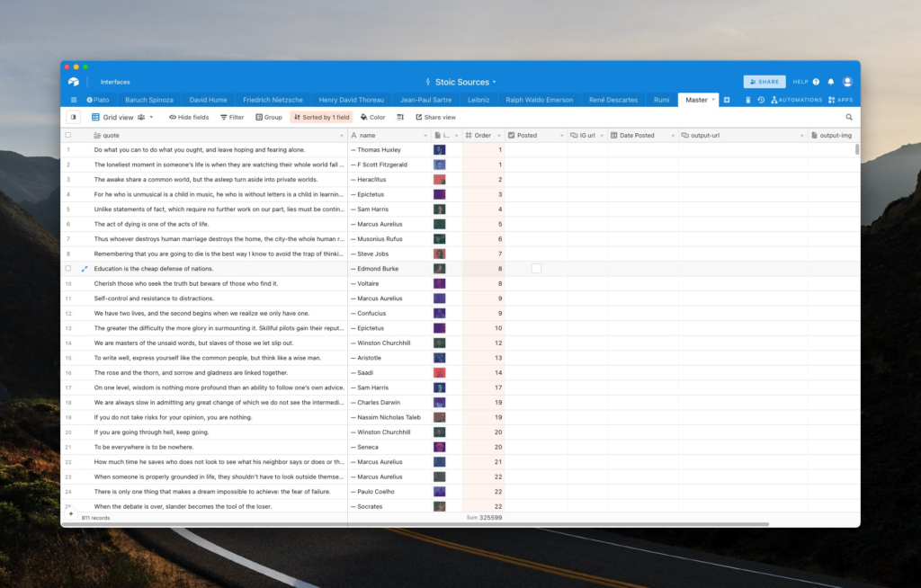
Task: Open the Date Posted column dropdown arrow
Action: [673, 136]
